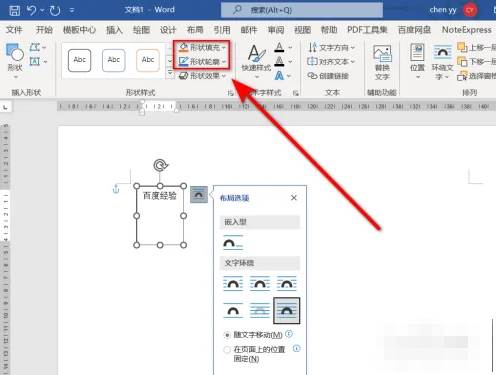
Task: Click the info icon beside 随文字移动
Action: tap(289, 334)
